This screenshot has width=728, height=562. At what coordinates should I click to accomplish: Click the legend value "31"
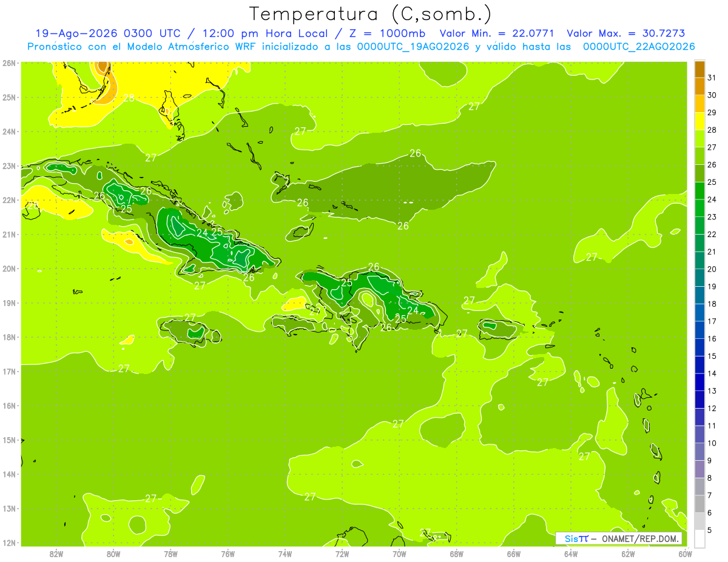click(x=712, y=78)
